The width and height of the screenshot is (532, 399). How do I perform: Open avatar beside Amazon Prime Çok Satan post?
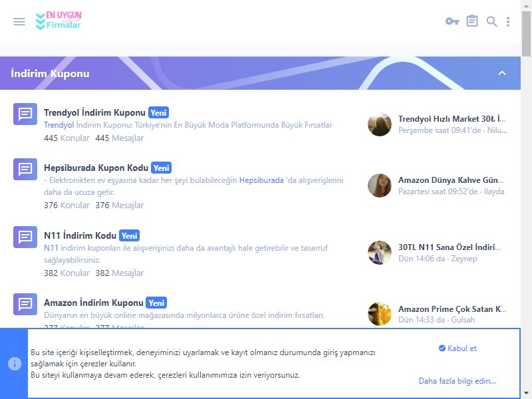point(380,314)
